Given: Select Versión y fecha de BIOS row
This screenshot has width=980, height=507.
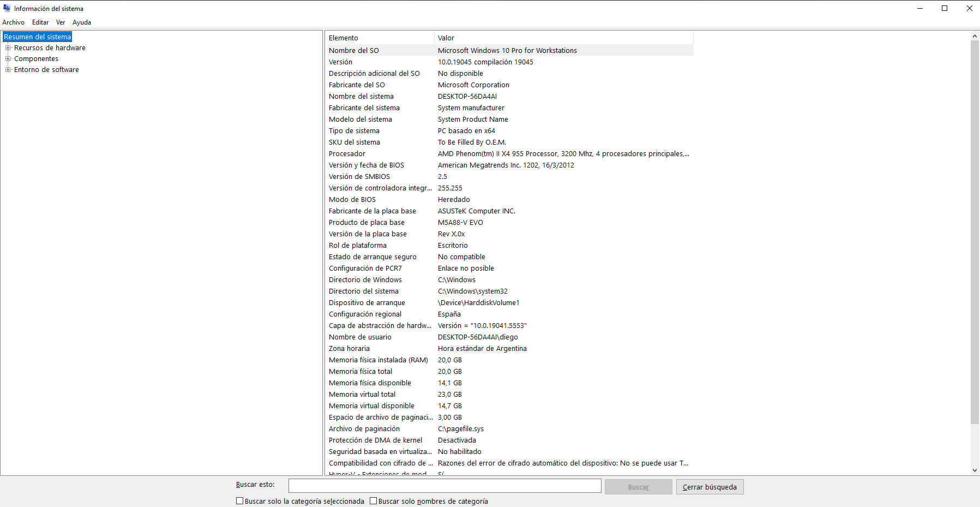Looking at the screenshot, I should (509, 165).
